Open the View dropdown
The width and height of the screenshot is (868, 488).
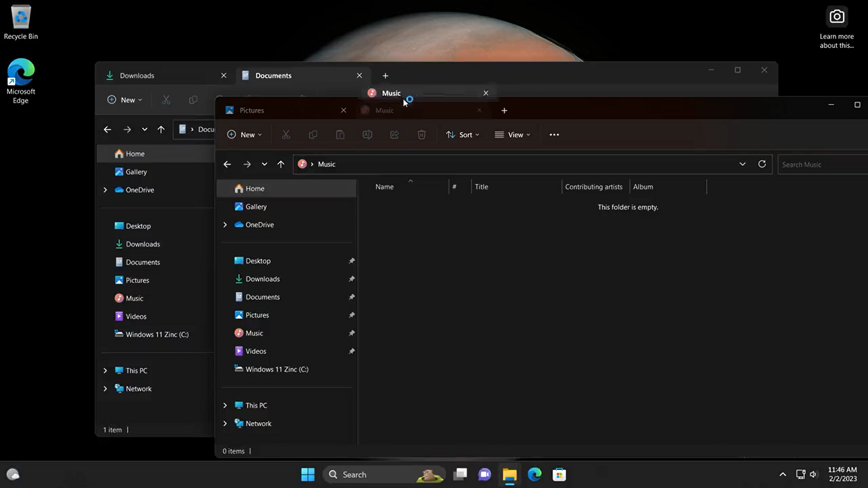coord(512,134)
